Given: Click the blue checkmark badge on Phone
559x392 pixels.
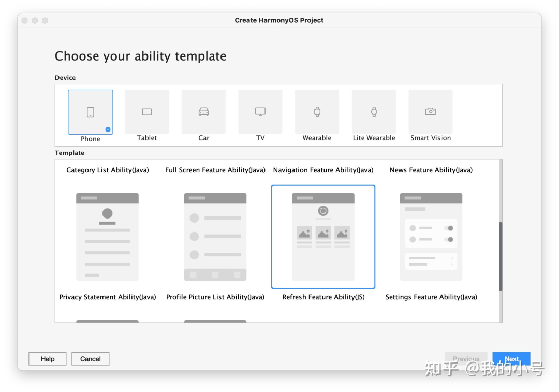Looking at the screenshot, I should click(x=108, y=129).
